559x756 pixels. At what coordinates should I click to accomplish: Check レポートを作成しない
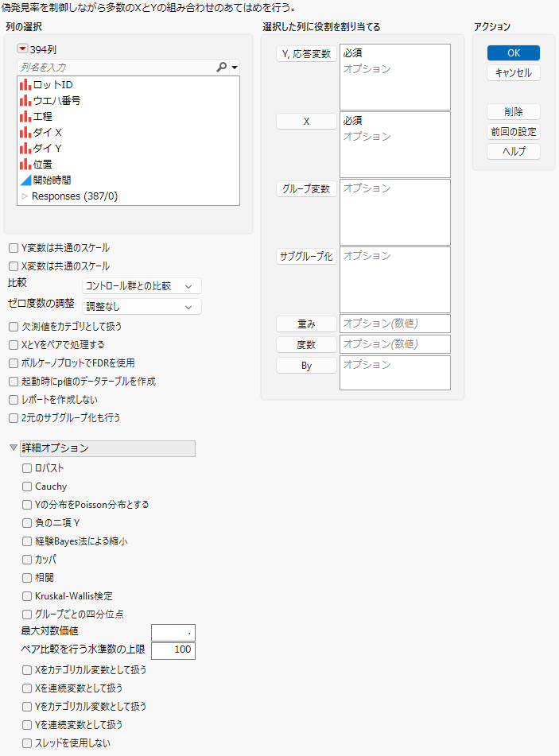coord(14,400)
